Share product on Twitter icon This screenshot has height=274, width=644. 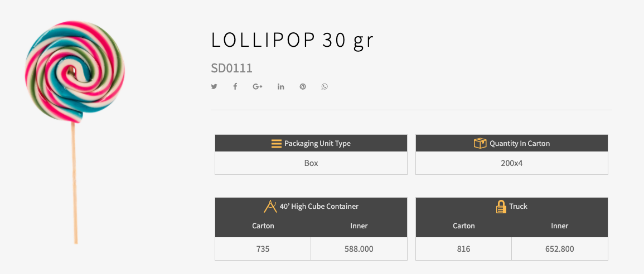(214, 86)
